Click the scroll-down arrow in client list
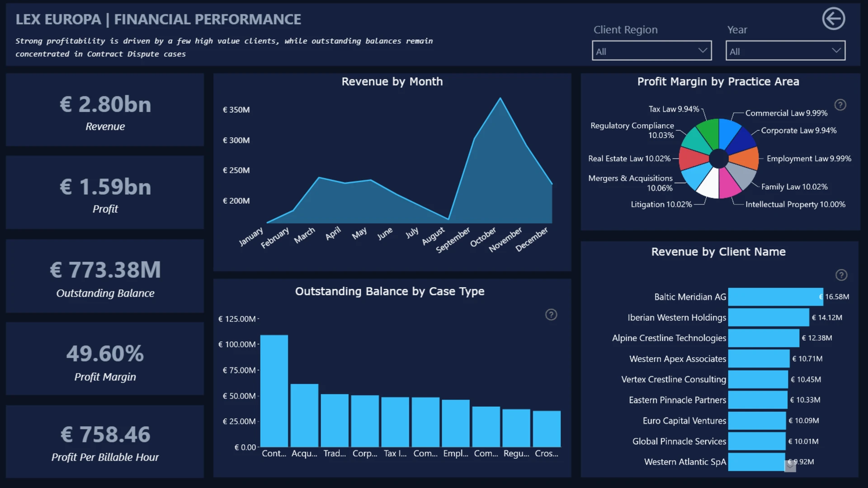 tap(790, 466)
